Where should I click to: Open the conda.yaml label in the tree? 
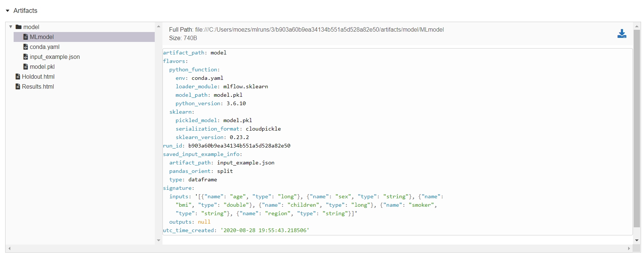pos(45,47)
